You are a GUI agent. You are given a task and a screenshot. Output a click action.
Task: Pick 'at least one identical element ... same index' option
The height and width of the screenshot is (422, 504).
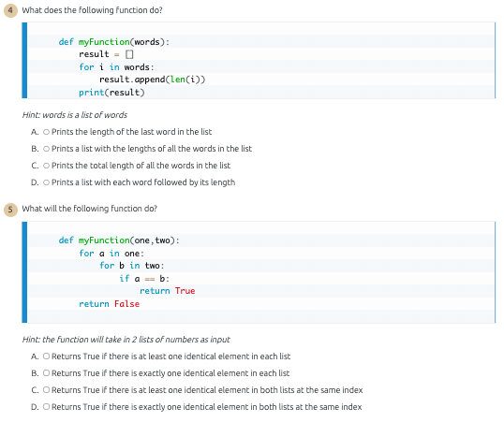coord(46,390)
